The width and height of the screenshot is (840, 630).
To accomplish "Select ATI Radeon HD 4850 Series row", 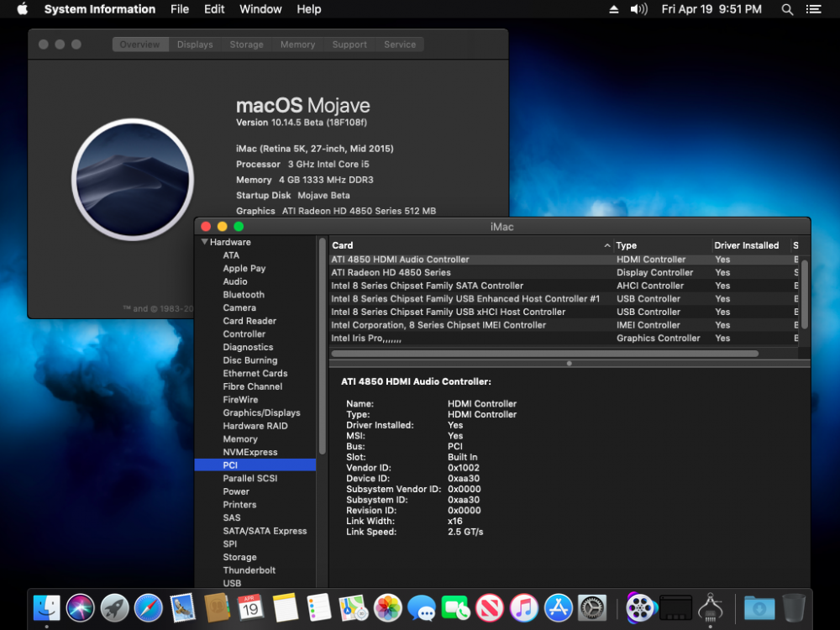I will [564, 272].
